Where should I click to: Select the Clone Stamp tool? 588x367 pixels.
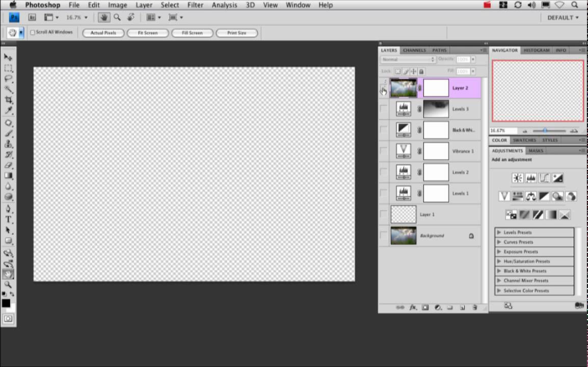point(8,144)
